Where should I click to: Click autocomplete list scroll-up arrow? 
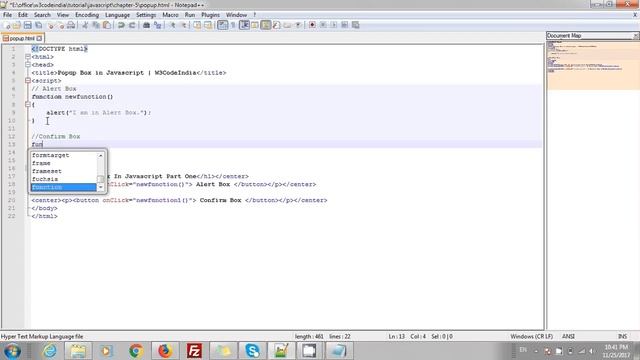(100, 156)
